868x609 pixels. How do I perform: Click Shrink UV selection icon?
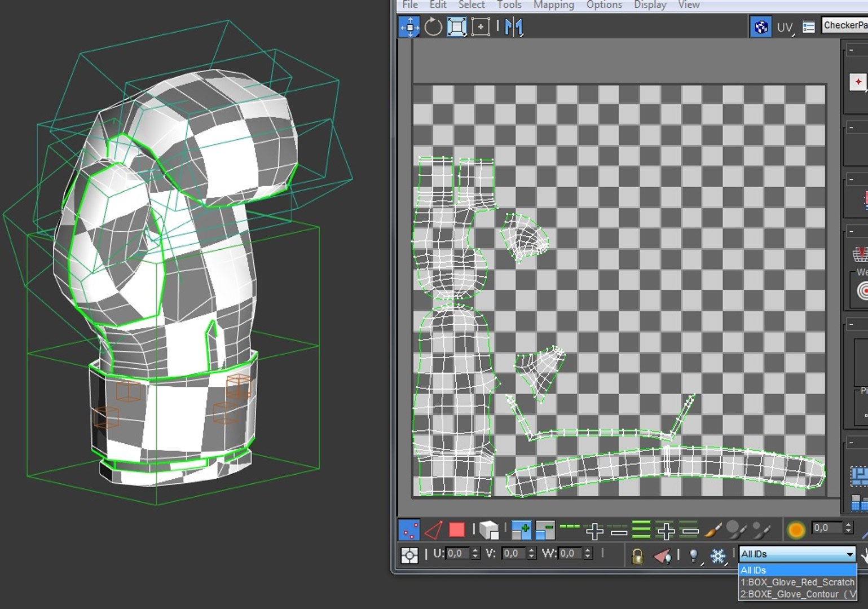coord(545,530)
